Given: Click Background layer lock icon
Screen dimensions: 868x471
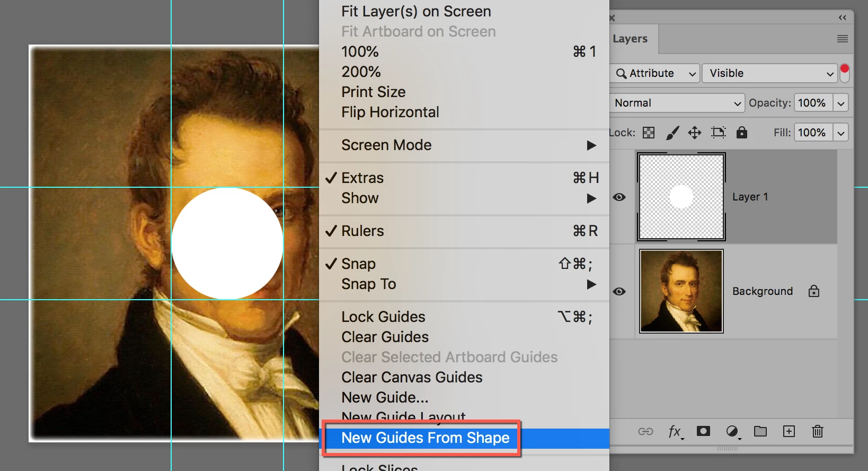Looking at the screenshot, I should 814,291.
